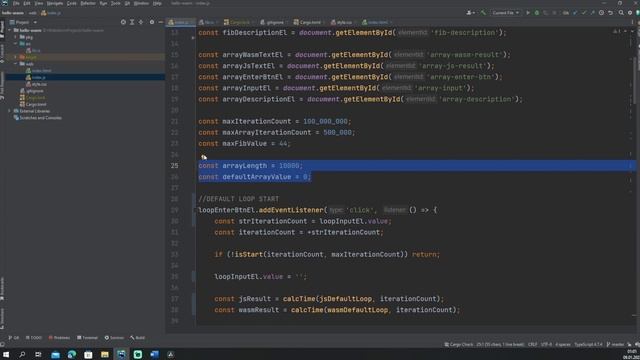Screen dimensions: 640x360
Task: Click the 4 spaces indent status entry
Action: tap(563, 344)
